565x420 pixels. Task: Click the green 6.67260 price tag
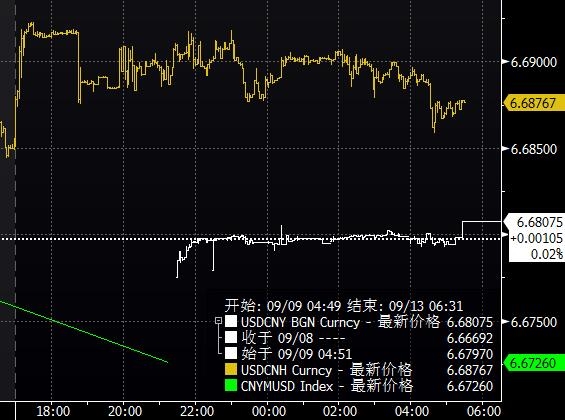[534, 363]
